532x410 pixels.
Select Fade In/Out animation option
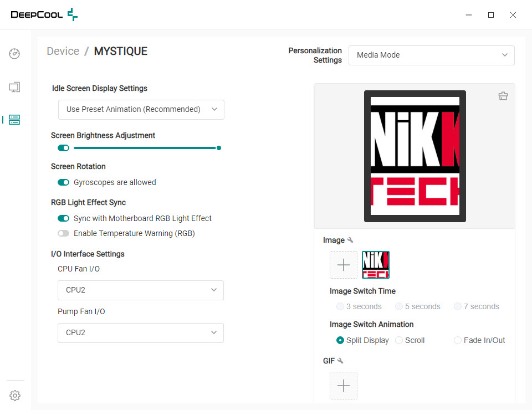tap(479, 340)
